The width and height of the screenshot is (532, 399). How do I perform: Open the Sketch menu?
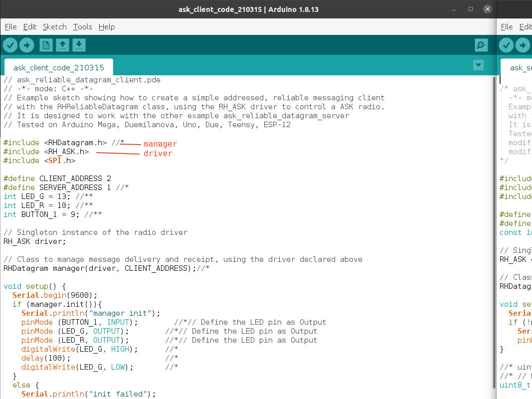55,27
